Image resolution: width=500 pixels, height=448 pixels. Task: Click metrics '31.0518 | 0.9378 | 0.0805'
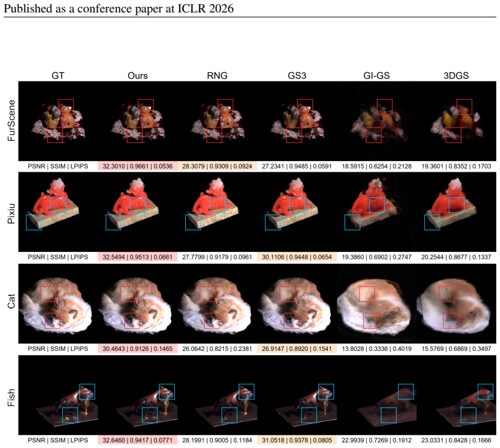click(297, 441)
